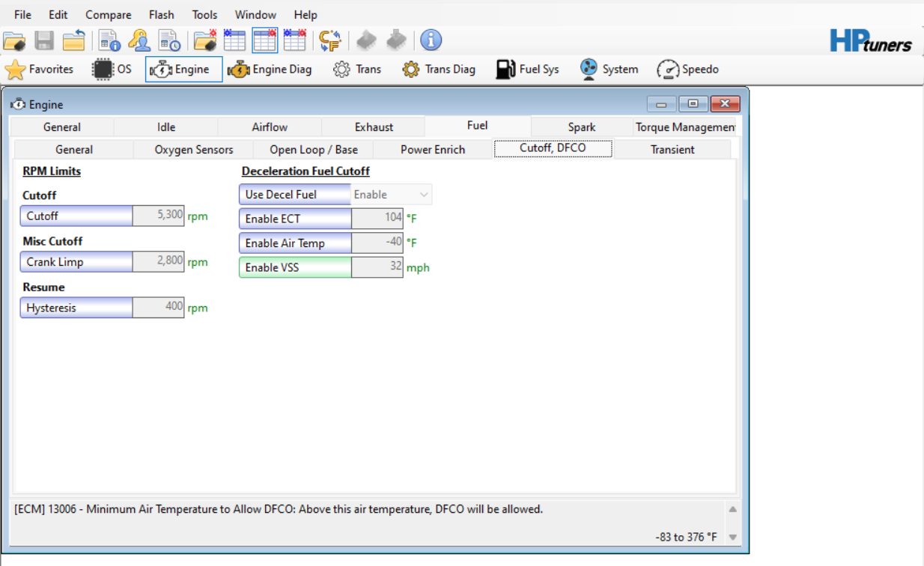
Task: Click the save floppy disk icon
Action: (x=44, y=41)
